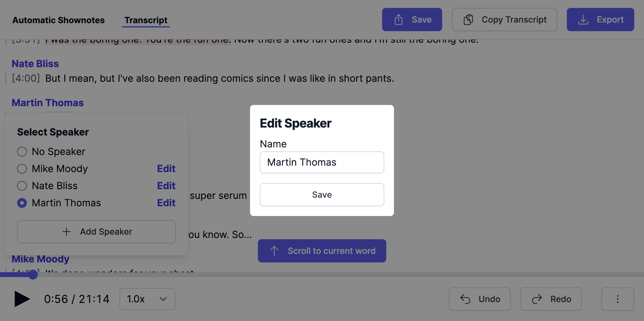Click the plus icon in Add Speaker

(66, 232)
